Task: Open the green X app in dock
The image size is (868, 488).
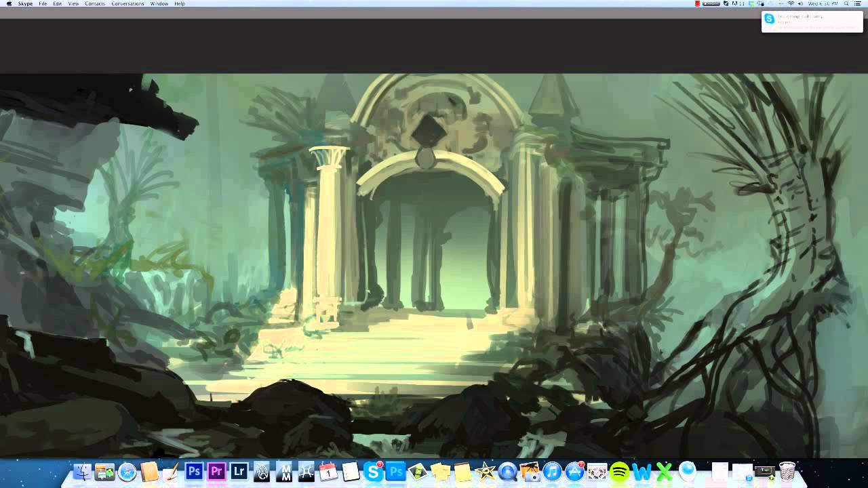Action: coord(664,471)
